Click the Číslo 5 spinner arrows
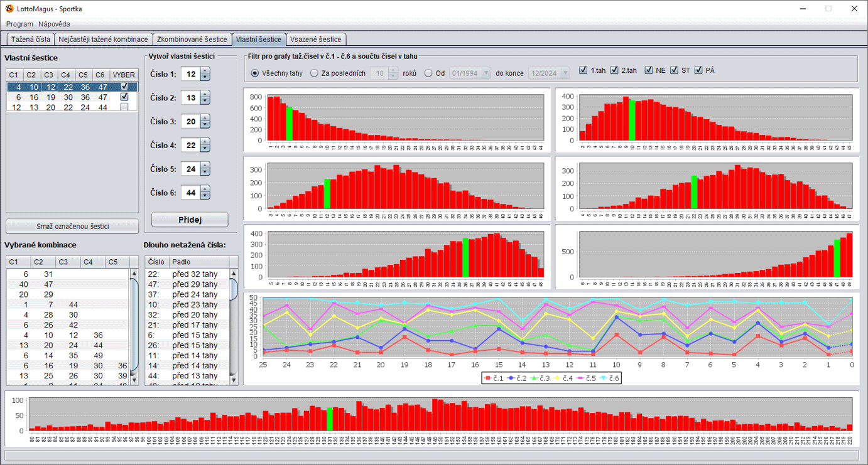Image resolution: width=868 pixels, height=465 pixels. pos(205,169)
